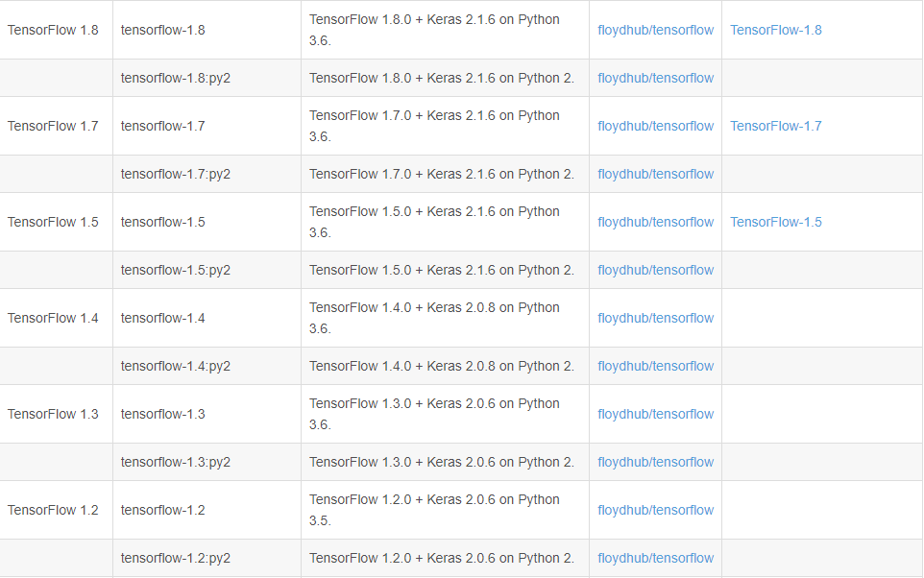Click the 'tensorflow-1.5' environment name
Image resolution: width=924 pixels, height=578 pixels.
point(162,222)
